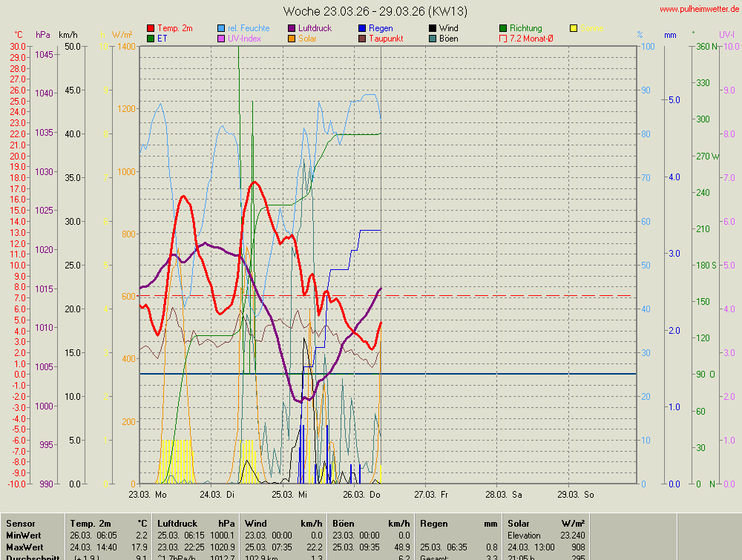742x560 pixels.
Task: Click the teal Böen legend square
Action: coord(433,39)
